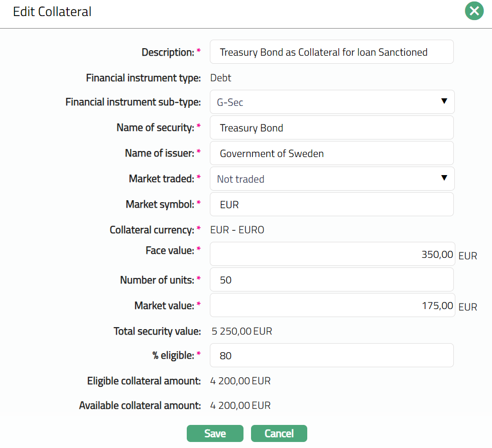Image resolution: width=492 pixels, height=448 pixels.
Task: Open the Financial instrument sub-type dropdown
Action: 332,102
